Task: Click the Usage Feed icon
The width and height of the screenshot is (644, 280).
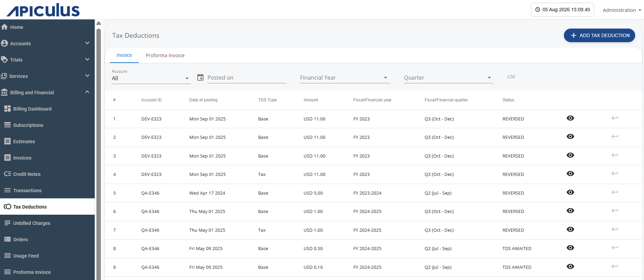Action: [7, 256]
